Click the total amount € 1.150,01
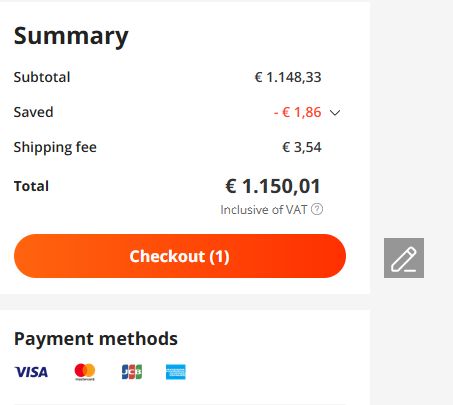 (273, 186)
